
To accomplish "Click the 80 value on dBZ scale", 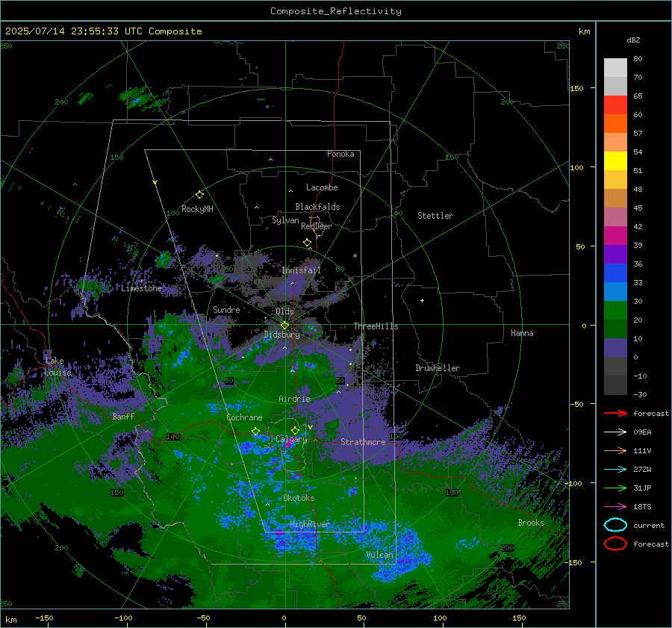I will pyautogui.click(x=638, y=59).
